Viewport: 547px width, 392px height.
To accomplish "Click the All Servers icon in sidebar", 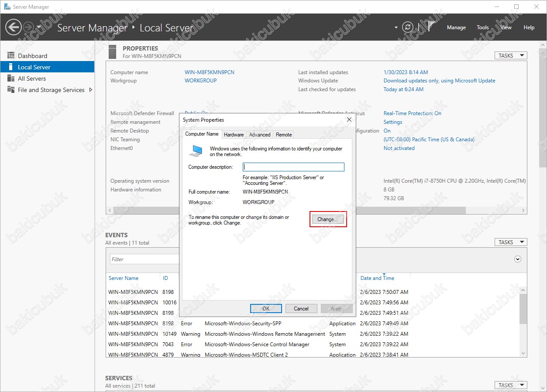I will [x=11, y=78].
